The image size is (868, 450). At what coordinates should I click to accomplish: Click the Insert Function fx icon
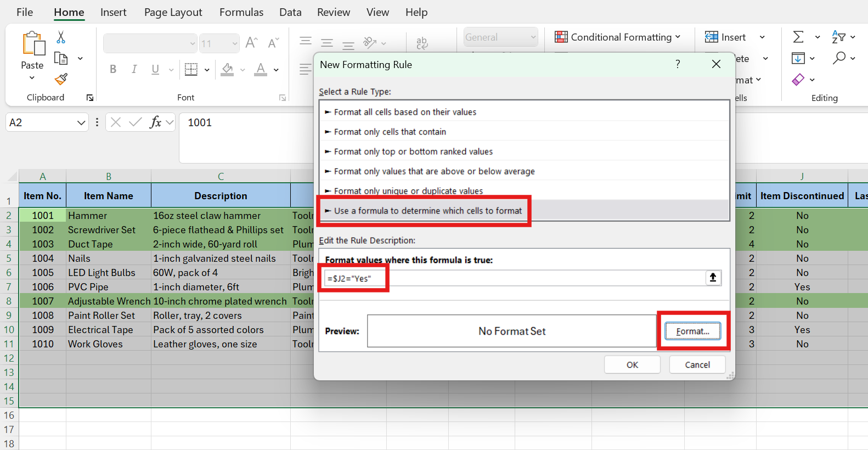(x=155, y=122)
